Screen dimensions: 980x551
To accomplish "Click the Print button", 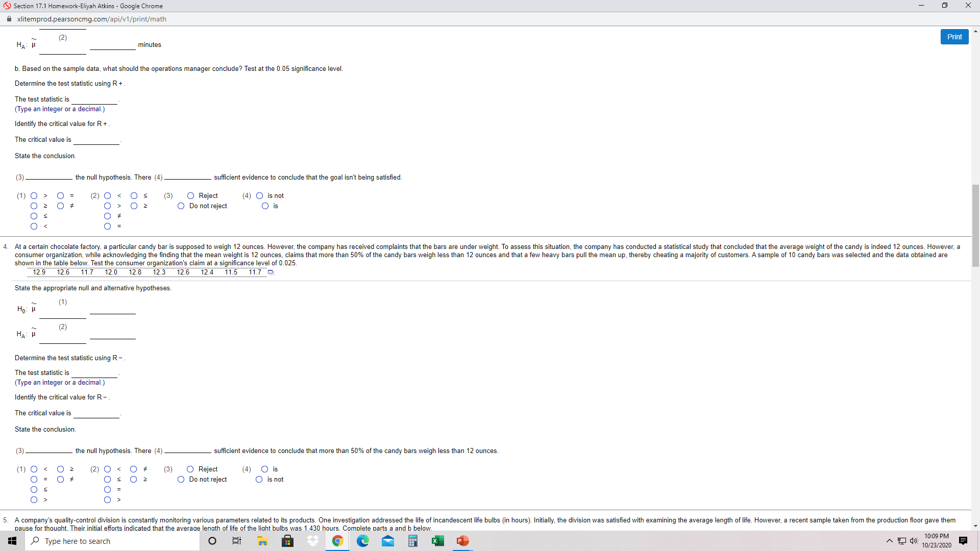I will (954, 36).
